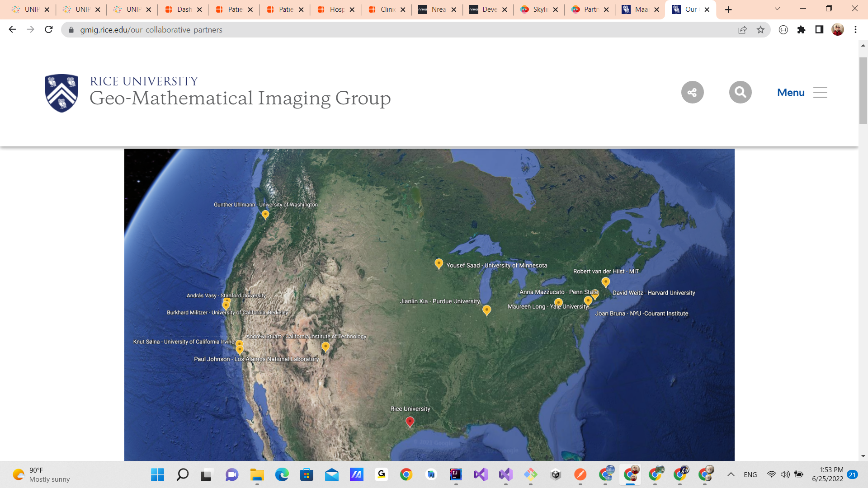Reload the page using the refresh icon
The image size is (868, 488).
tap(49, 30)
